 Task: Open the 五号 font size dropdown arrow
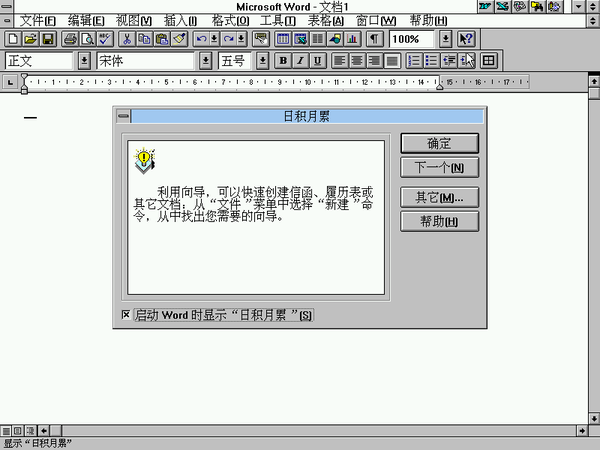click(x=262, y=61)
